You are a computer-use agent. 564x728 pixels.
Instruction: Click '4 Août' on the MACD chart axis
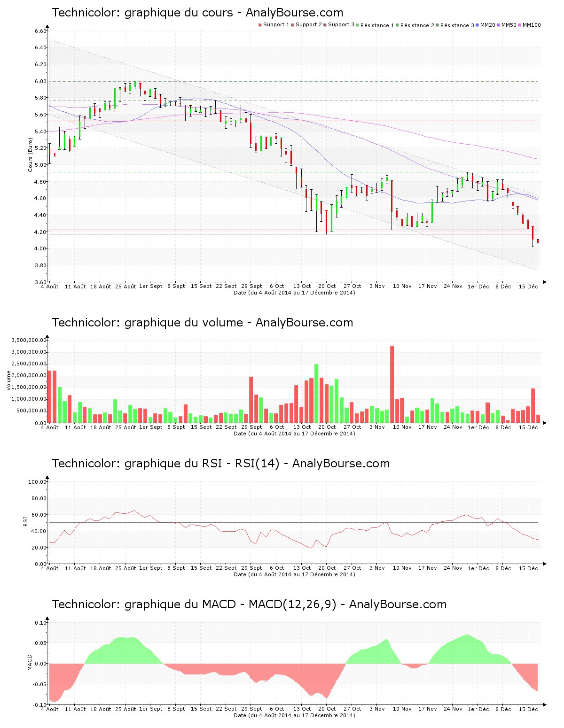pyautogui.click(x=50, y=709)
